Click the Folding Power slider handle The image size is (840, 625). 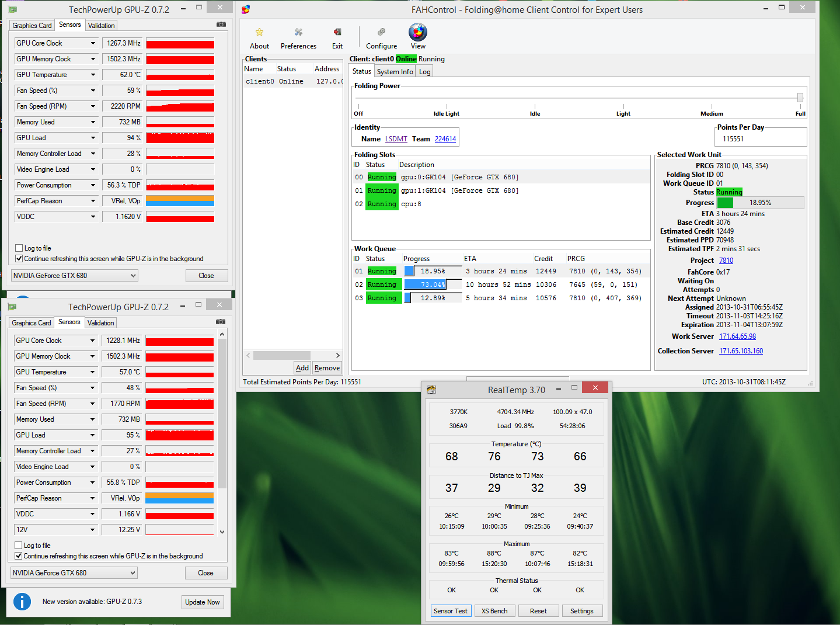tap(800, 98)
